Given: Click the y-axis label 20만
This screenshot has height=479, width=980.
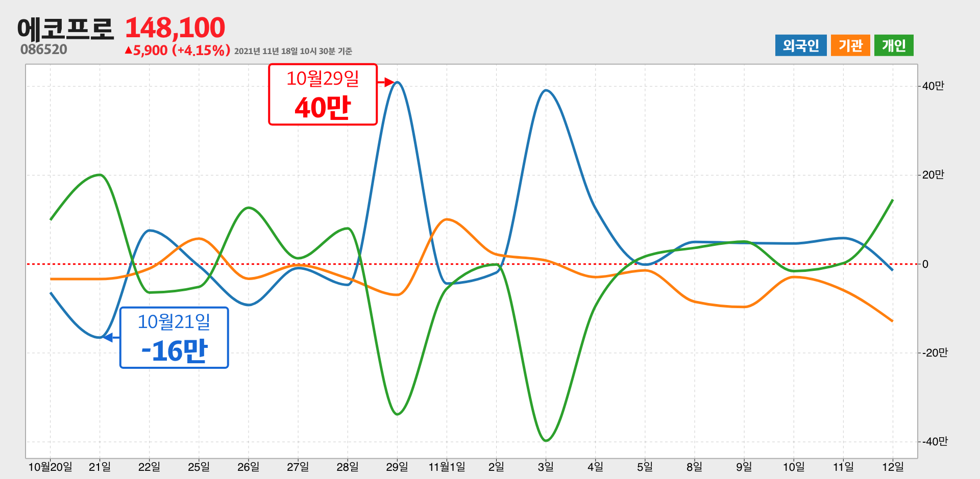Looking at the screenshot, I should [933, 175].
